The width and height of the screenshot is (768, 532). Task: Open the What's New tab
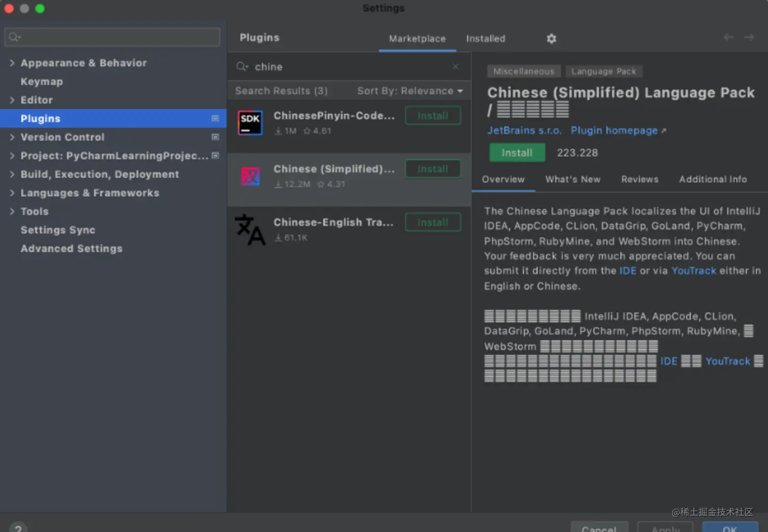click(x=573, y=179)
